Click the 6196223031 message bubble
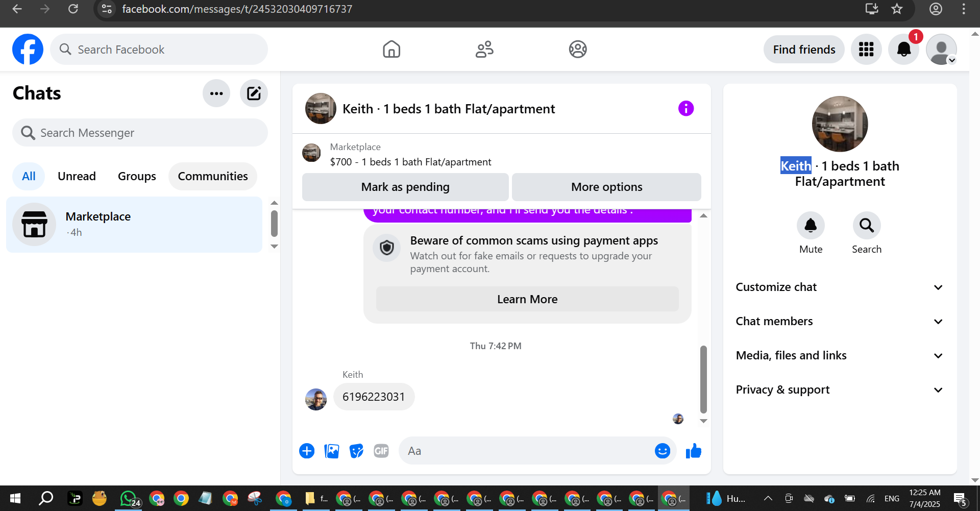The width and height of the screenshot is (980, 511). tap(374, 397)
